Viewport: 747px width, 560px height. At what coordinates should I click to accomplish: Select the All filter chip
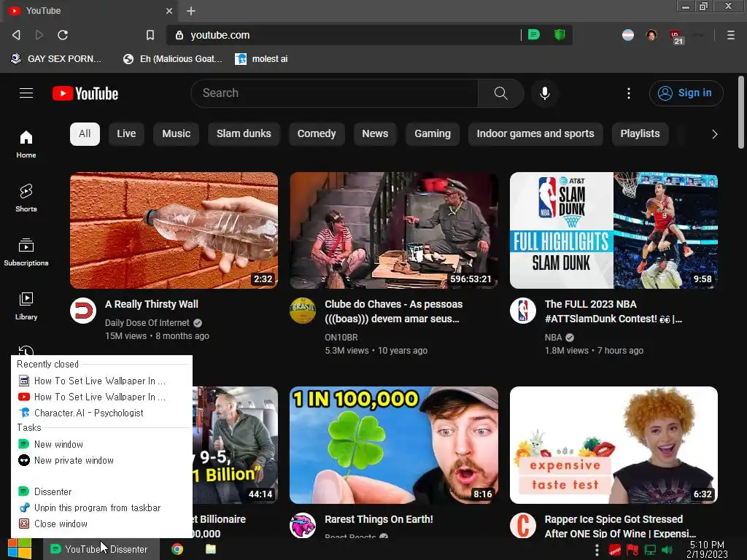85,134
